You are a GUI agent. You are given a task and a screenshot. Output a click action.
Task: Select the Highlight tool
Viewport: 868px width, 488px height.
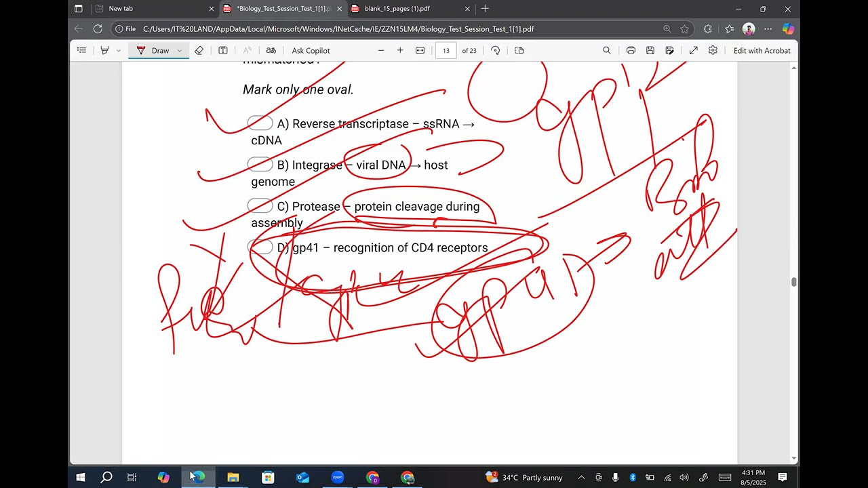[x=104, y=50]
